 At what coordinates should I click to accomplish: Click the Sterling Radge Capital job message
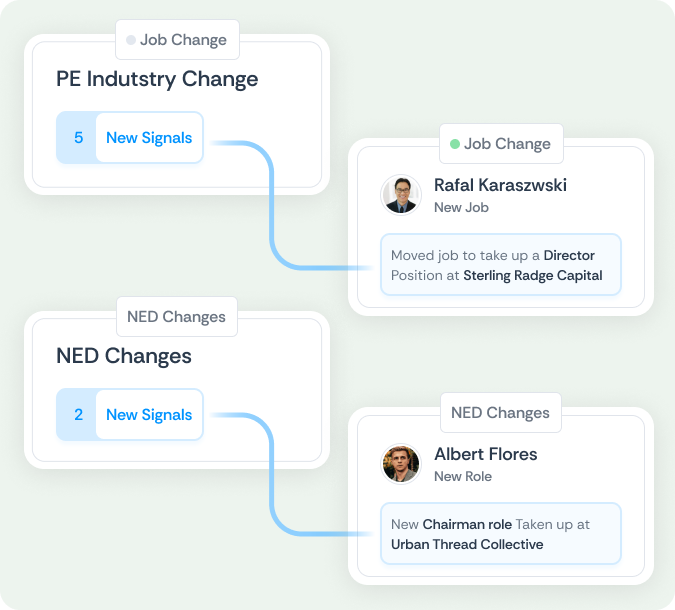[x=500, y=265]
